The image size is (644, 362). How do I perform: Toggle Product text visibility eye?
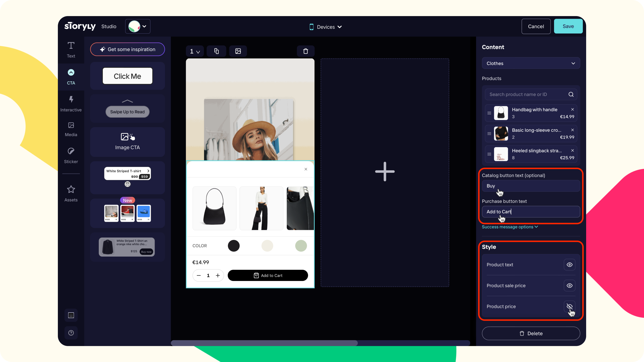pos(570,265)
